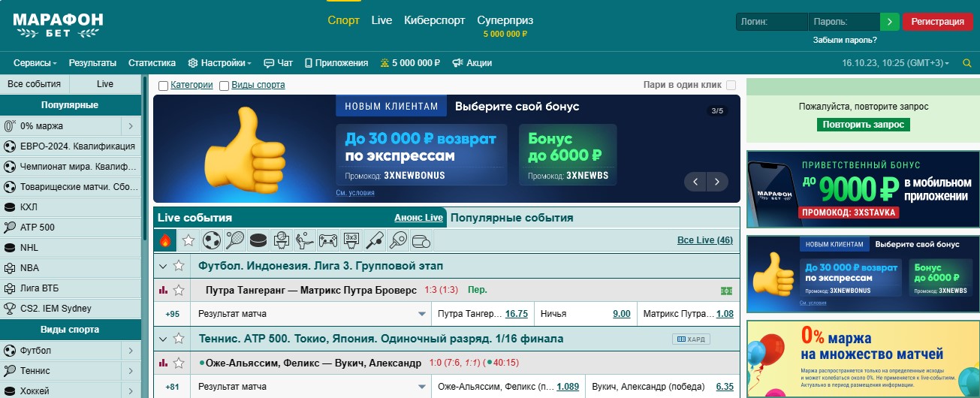This screenshot has height=398, width=980.
Task: Filter live events by tennis racket icon
Action: point(235,240)
